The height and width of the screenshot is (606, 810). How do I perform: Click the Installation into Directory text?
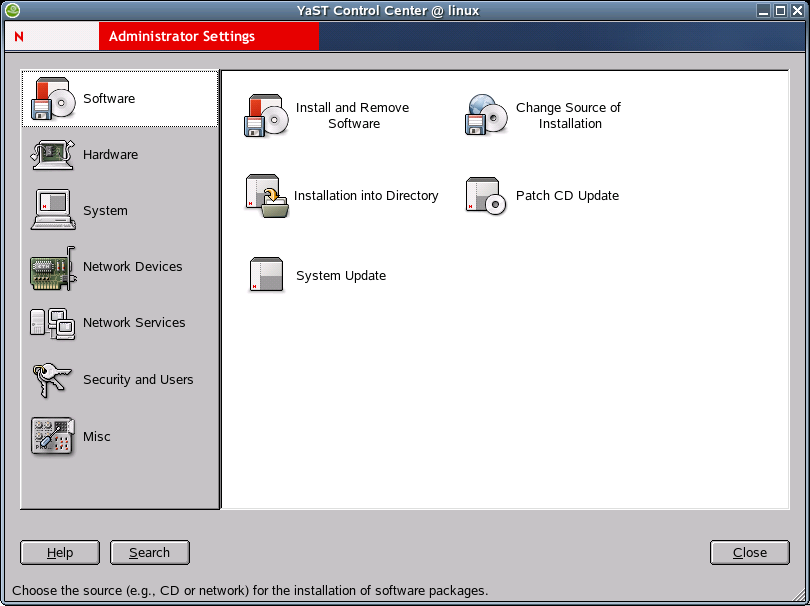coord(366,196)
